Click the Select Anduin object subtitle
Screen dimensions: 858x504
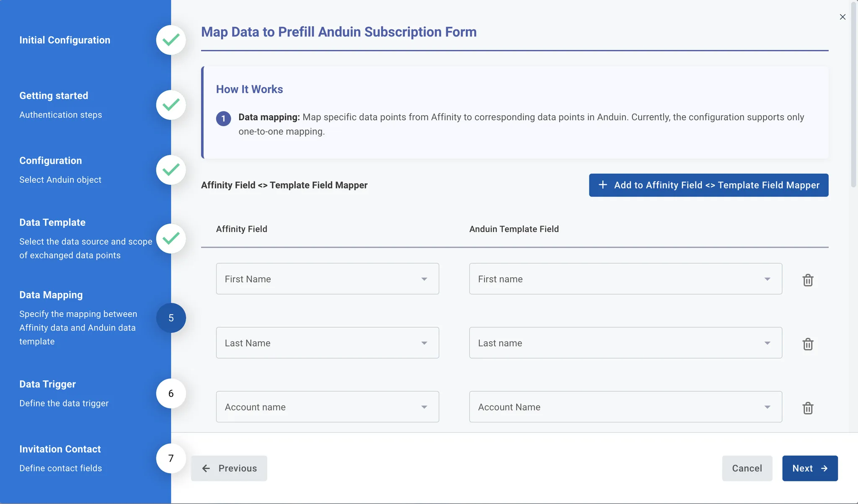(x=60, y=180)
